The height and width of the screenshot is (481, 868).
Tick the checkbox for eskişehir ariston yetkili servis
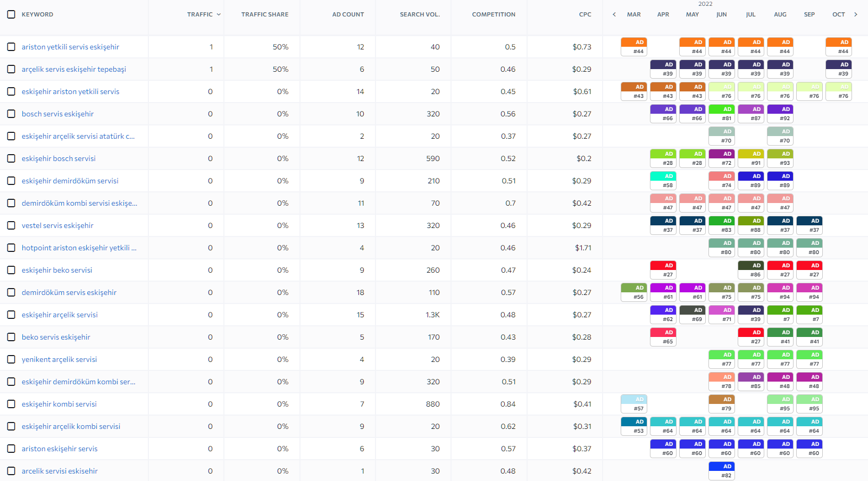tap(11, 91)
